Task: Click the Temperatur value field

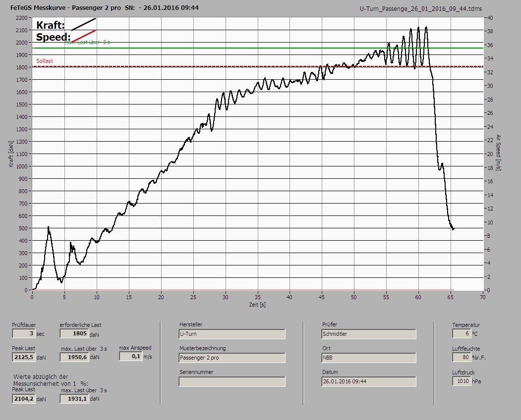Action: pyautogui.click(x=461, y=333)
